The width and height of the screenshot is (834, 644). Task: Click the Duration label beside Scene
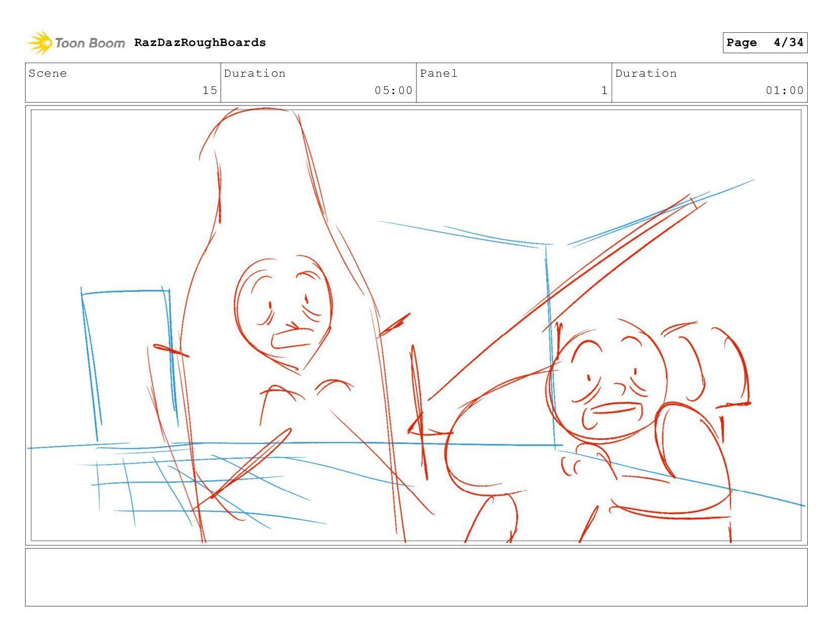[x=255, y=73]
